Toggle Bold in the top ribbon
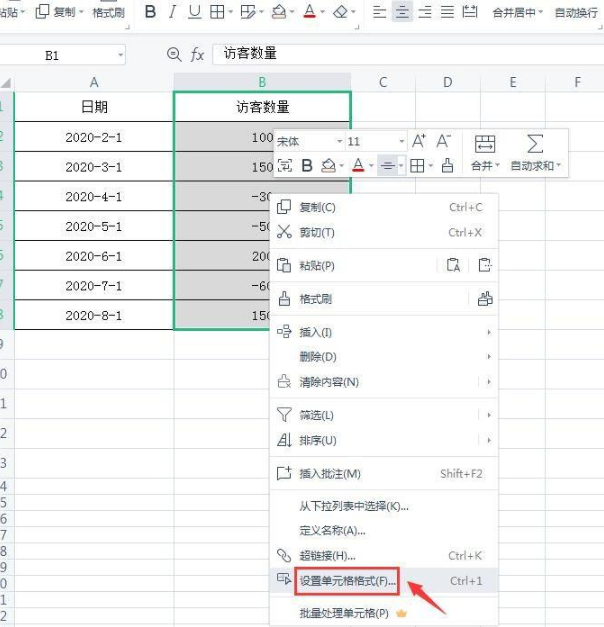The image size is (604, 627). (x=150, y=12)
